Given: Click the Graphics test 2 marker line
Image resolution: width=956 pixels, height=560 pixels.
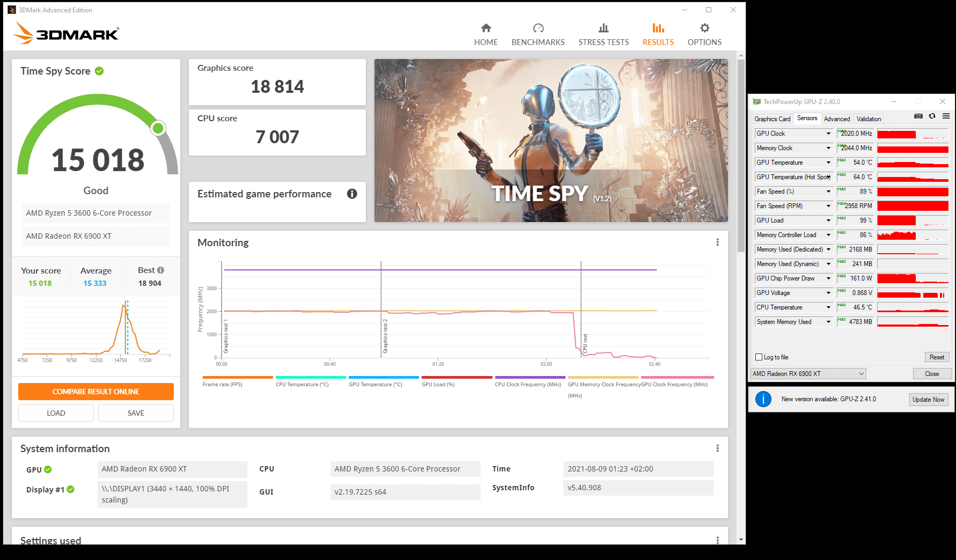Looking at the screenshot, I should click(381, 308).
